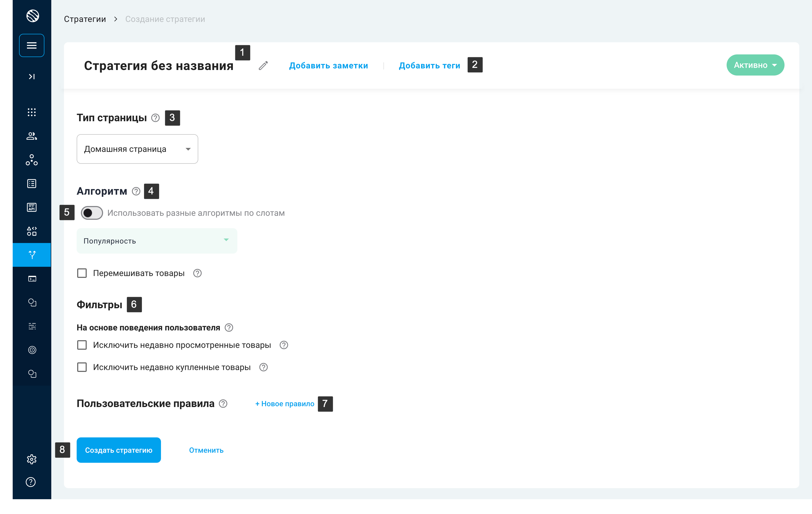Viewport: 812px width, 514px height.
Task: Click help icon next to Тип страницы
Action: tap(155, 118)
